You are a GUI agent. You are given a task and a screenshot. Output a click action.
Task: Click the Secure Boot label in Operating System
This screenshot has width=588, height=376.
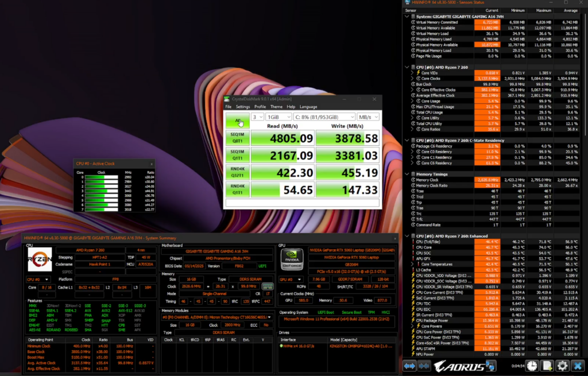pyautogui.click(x=351, y=312)
